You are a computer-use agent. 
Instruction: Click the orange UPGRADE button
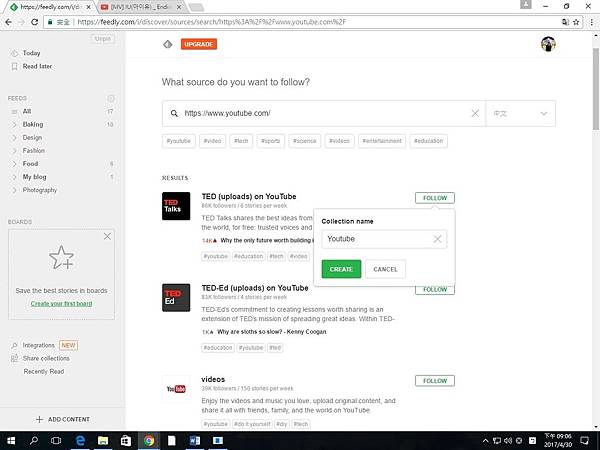(x=199, y=44)
